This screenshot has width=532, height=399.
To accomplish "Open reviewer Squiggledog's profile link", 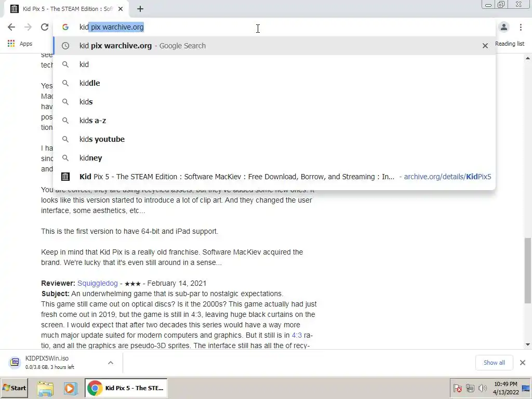I will point(97,283).
